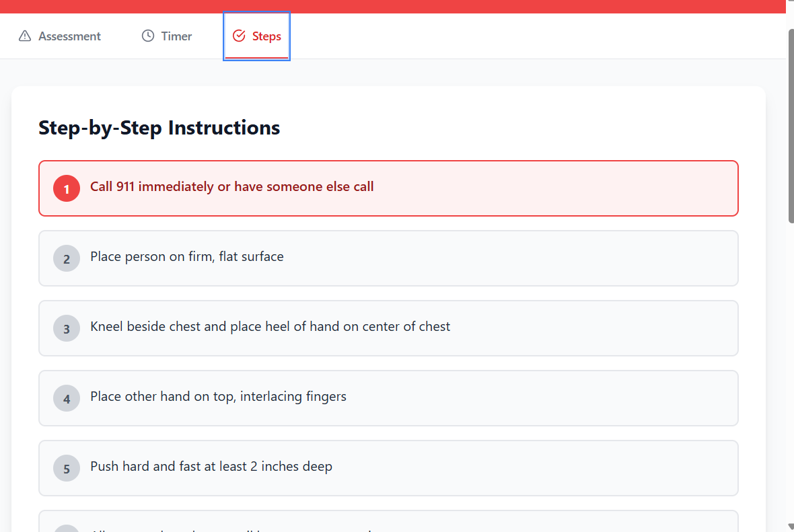
Task: Click the Timer clock icon
Action: pyautogui.click(x=148, y=36)
